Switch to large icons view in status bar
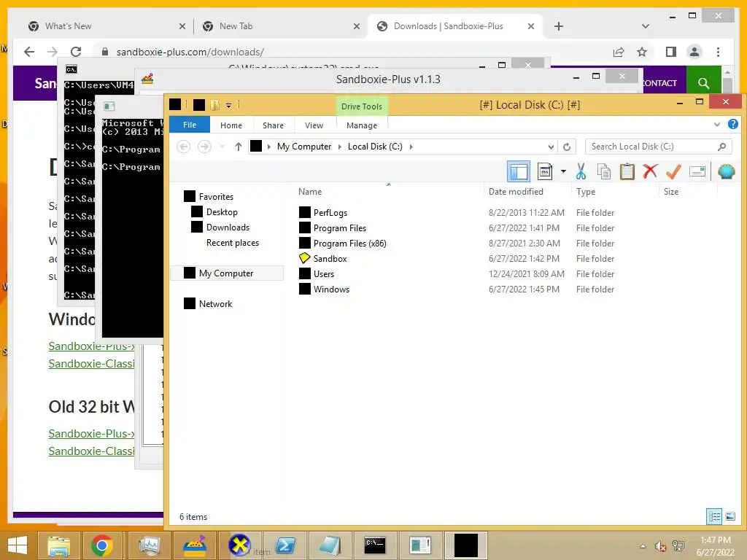Viewport: 747px width, 560px height. [729, 516]
